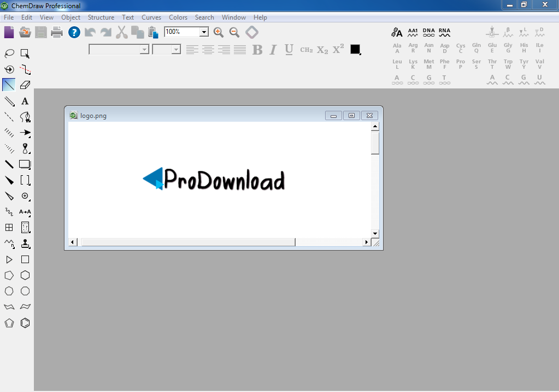Print the document

tap(57, 32)
